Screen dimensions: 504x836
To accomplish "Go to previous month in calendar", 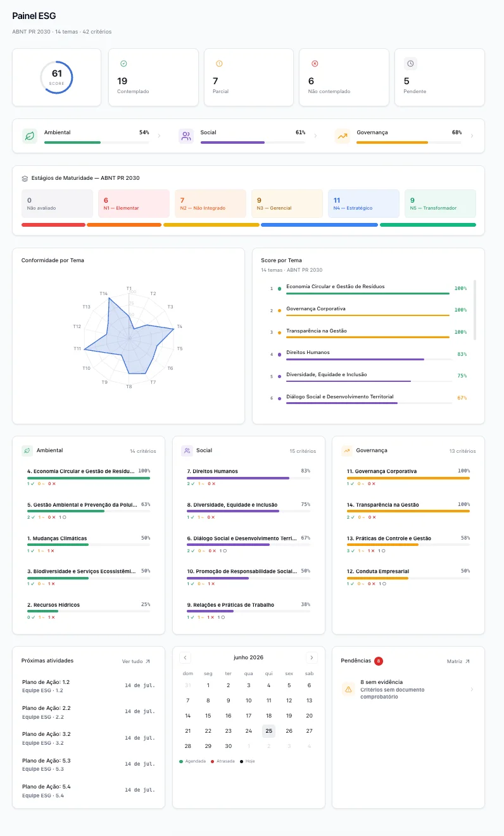I will pos(185,657).
